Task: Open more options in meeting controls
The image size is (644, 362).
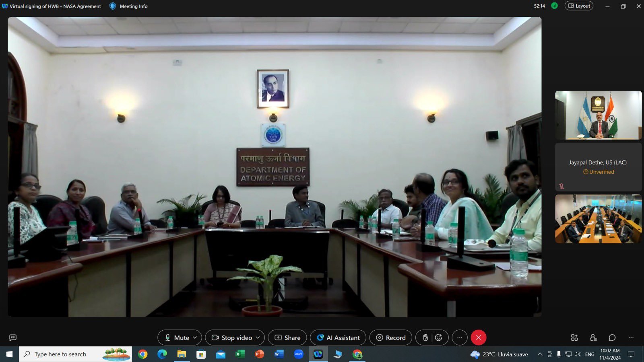Action: pos(460,338)
